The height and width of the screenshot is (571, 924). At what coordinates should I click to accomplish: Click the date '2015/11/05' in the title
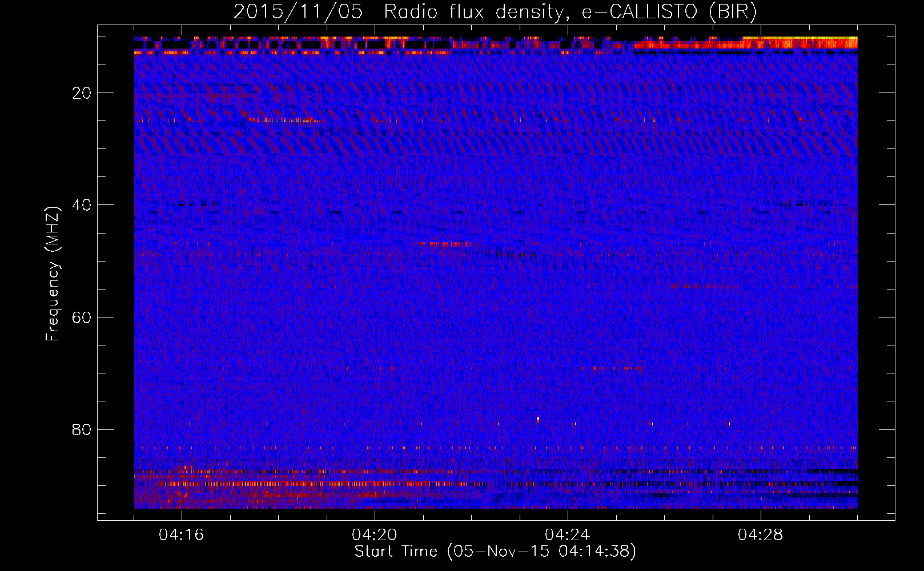[298, 12]
